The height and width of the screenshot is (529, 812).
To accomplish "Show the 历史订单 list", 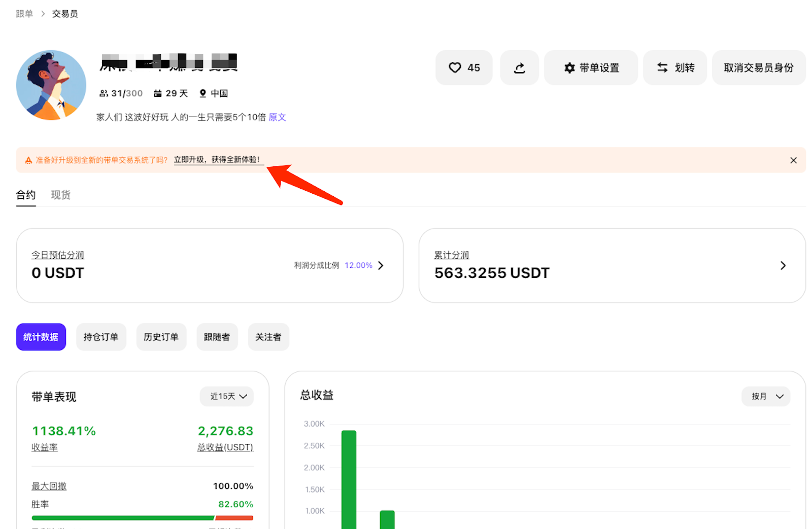I will 161,337.
